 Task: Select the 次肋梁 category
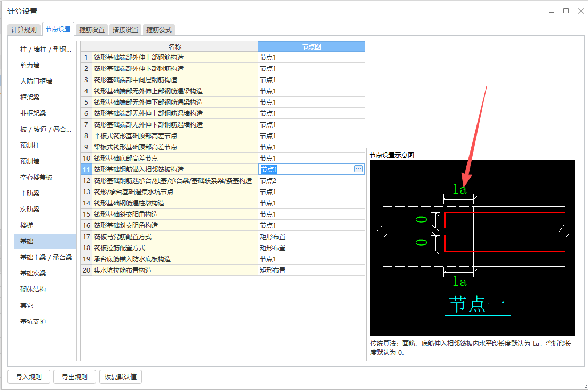click(x=45, y=210)
